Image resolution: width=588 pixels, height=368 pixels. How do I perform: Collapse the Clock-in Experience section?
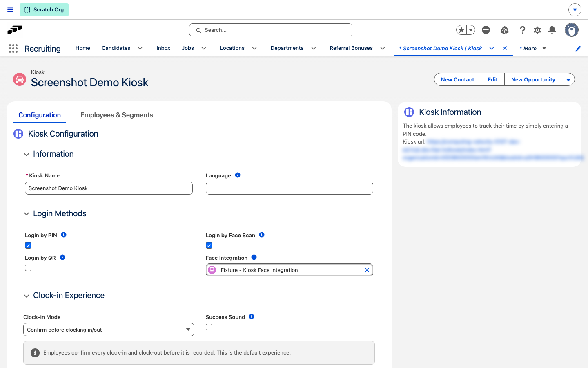tap(27, 296)
